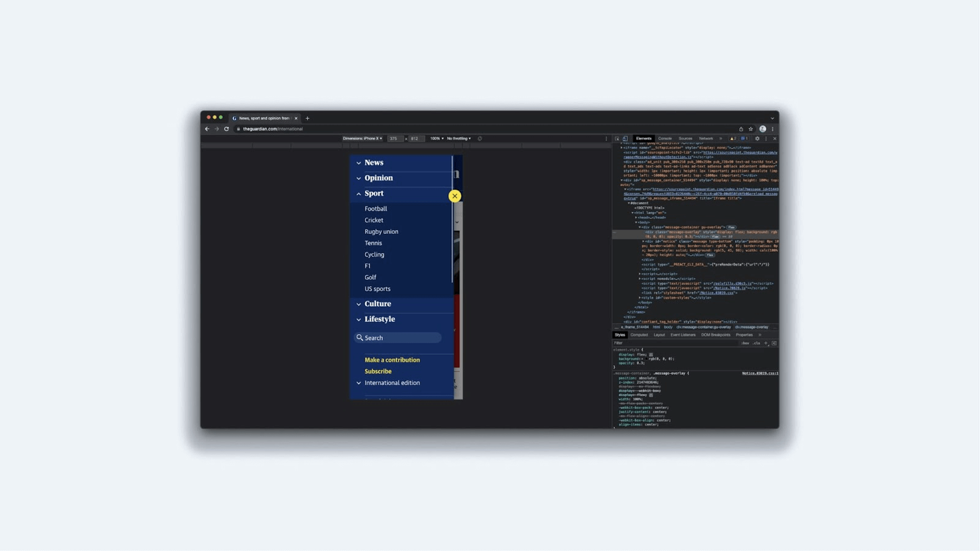This screenshot has height=551, width=980.
Task: Open device toolbar more options menu
Action: [x=606, y=139]
